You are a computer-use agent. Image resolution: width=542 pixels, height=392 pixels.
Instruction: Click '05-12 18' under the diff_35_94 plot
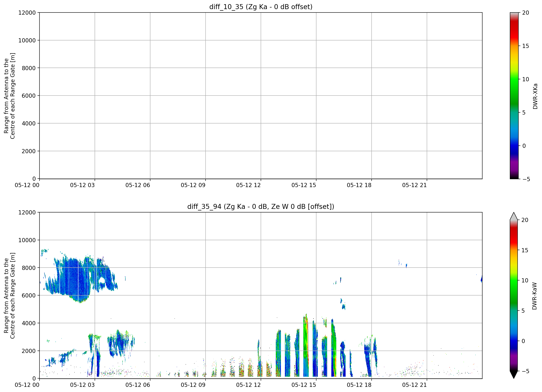tap(359, 385)
